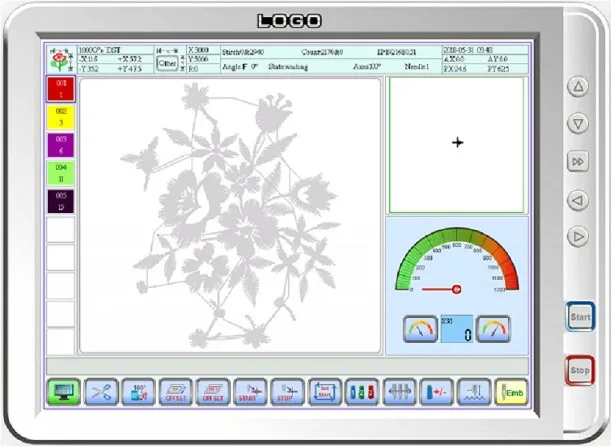Click the down arrow hardware button

[x=578, y=124]
